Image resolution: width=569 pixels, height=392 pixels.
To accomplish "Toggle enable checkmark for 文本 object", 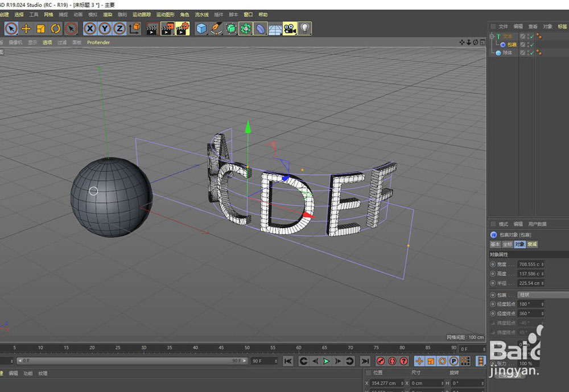I will tap(532, 36).
